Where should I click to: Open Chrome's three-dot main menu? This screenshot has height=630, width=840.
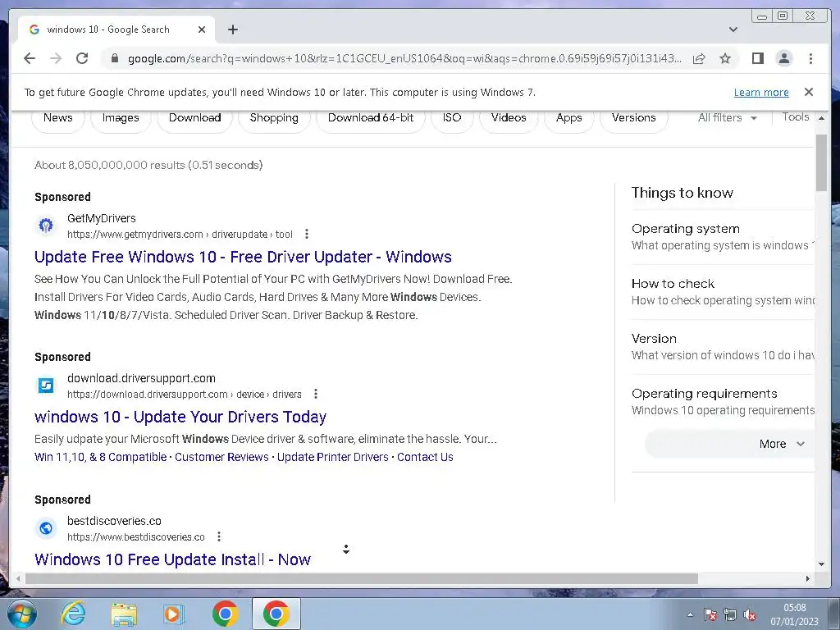pyautogui.click(x=810, y=58)
